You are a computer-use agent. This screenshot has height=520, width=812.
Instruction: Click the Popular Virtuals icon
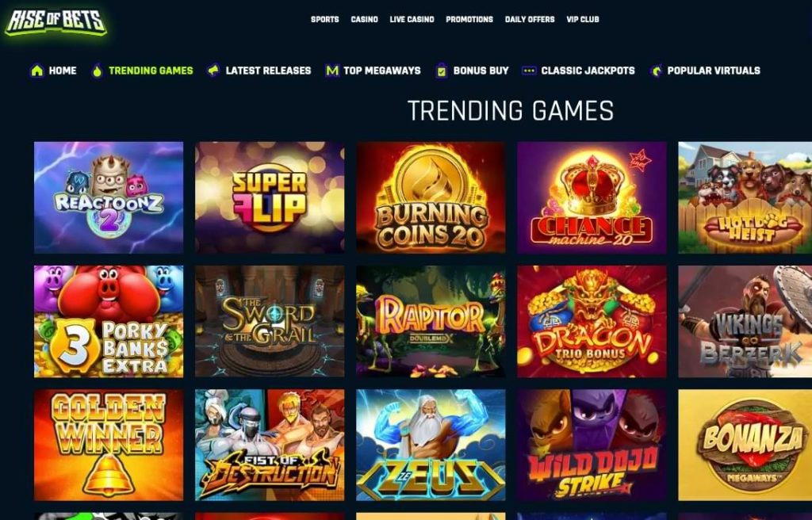656,71
